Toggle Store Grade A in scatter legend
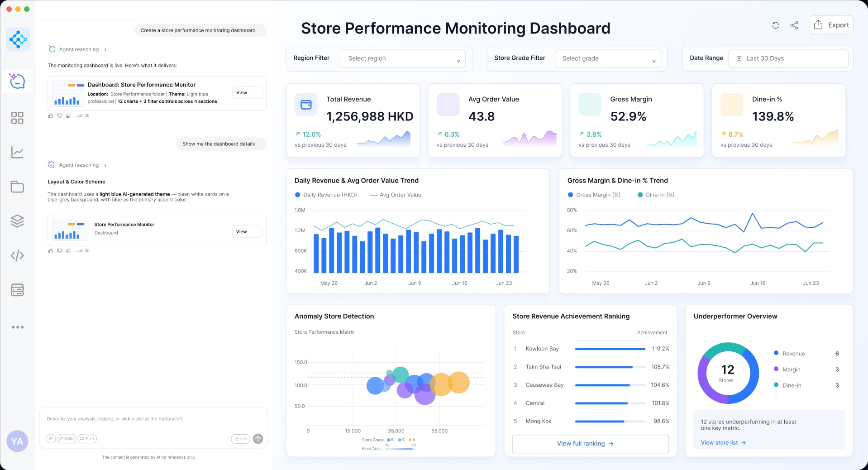 [412, 440]
